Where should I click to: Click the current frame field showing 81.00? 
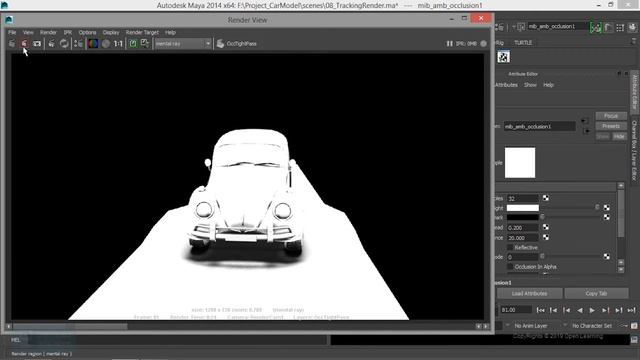coord(516,310)
